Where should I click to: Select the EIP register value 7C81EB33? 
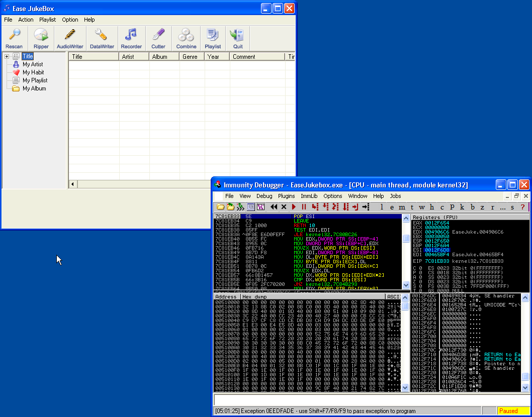tap(437, 261)
